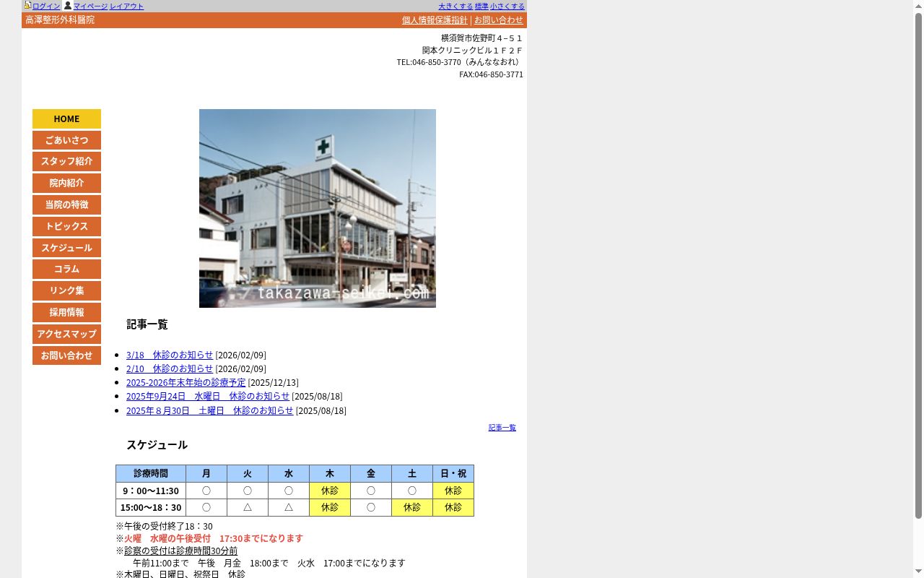924x578 pixels.
Task: Open 2025年9月24日 水曜日 休診のお知らせ article
Action: 208,396
